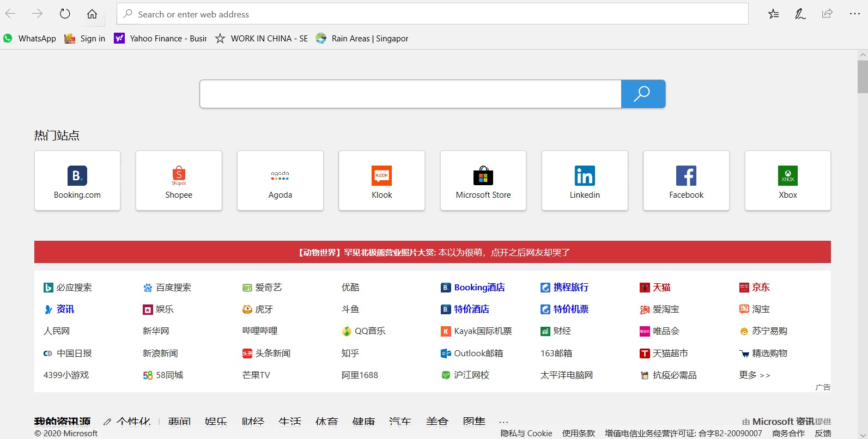This screenshot has width=868, height=439.
Task: Open WhatsApp bookmark in favorites bar
Action: click(30, 38)
